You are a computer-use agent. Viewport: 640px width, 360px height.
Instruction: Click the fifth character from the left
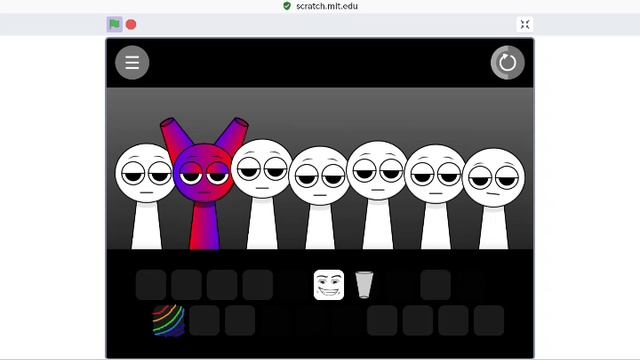tap(378, 195)
